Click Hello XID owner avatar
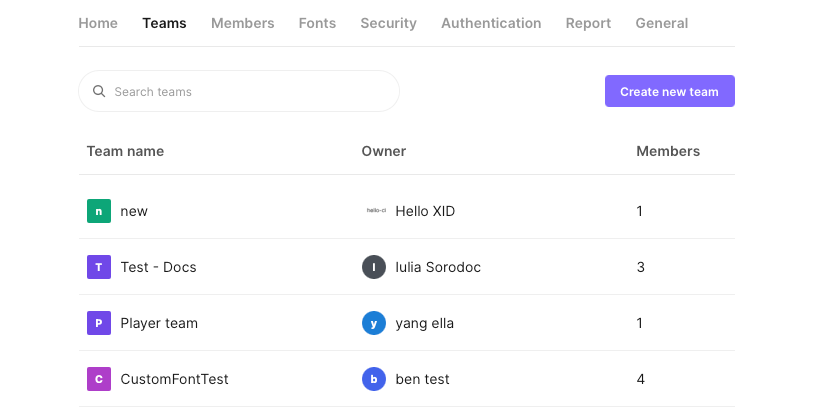 (x=375, y=211)
